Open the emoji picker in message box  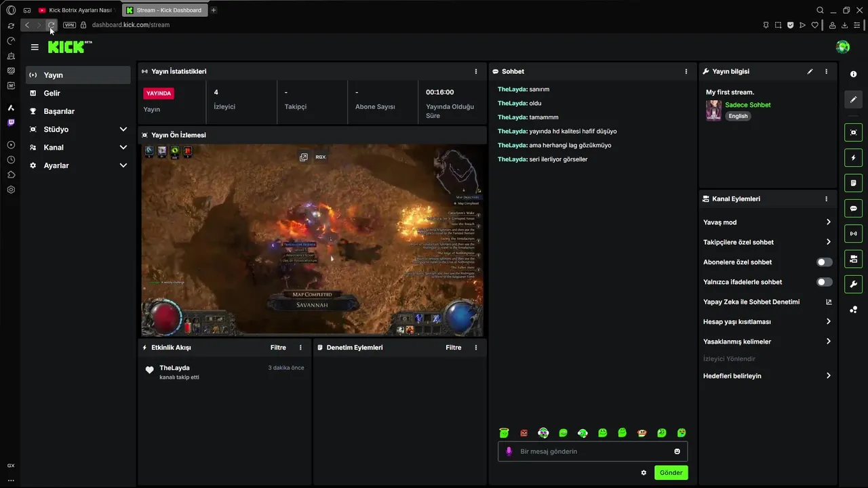(677, 451)
